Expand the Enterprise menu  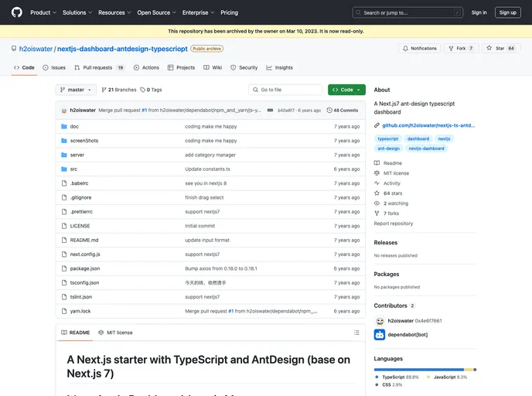[x=198, y=12]
